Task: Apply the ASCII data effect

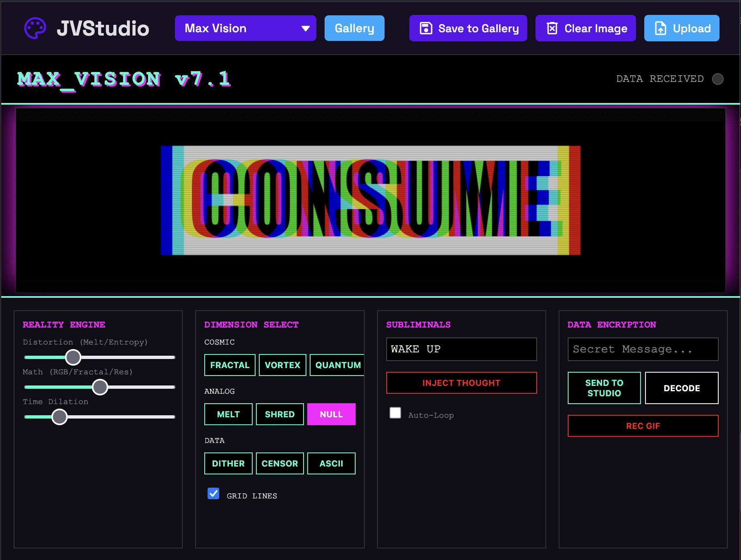Action: coord(331,463)
